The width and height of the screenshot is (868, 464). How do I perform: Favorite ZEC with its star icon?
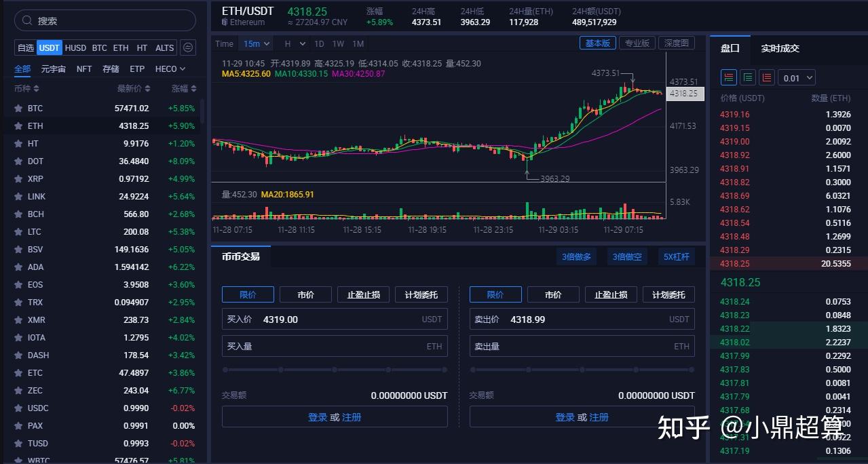(18, 390)
